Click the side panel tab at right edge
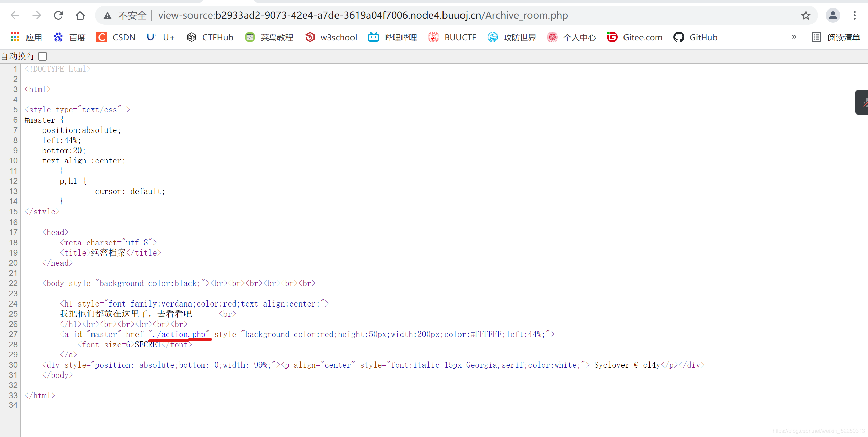 (862, 102)
